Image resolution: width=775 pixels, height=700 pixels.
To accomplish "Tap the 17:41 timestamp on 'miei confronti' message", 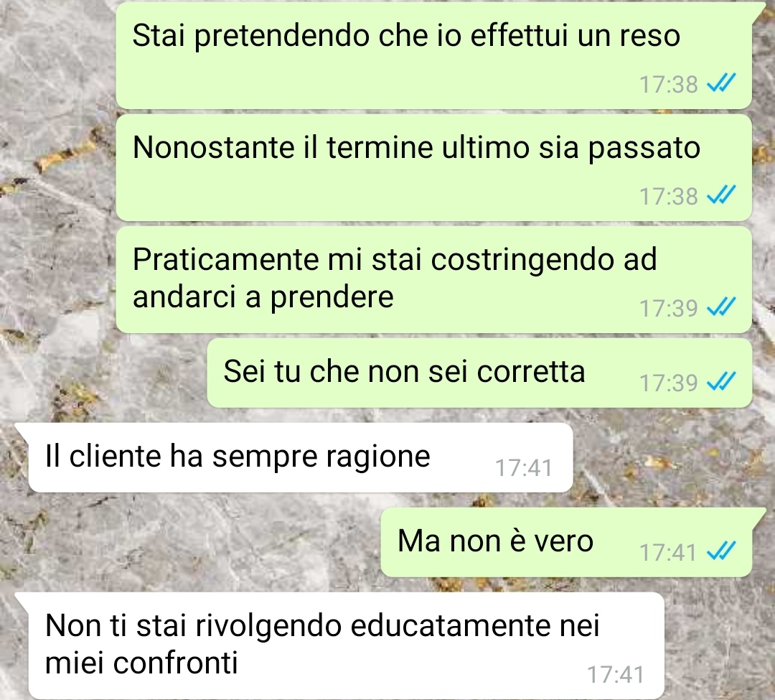I will (x=616, y=675).
